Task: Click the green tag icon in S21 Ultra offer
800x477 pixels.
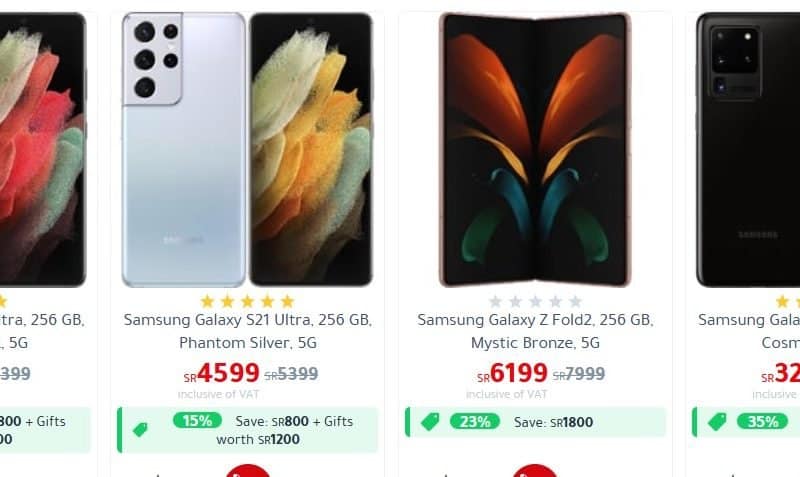Action: 140,430
